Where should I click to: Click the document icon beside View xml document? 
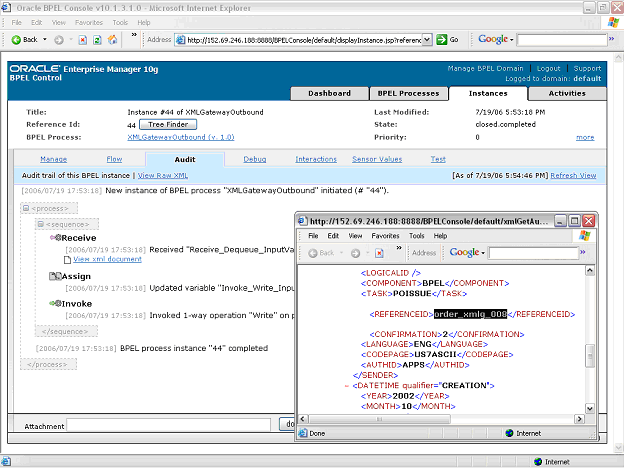tap(68, 260)
